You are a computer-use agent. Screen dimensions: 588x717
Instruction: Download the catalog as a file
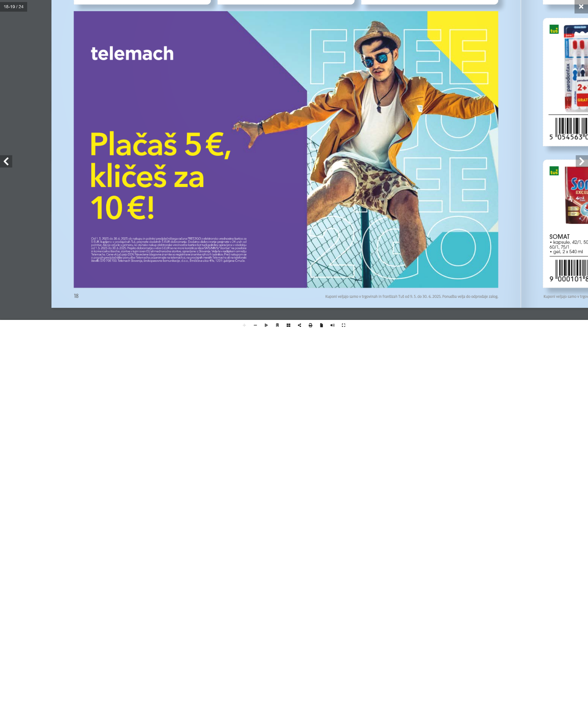click(321, 325)
